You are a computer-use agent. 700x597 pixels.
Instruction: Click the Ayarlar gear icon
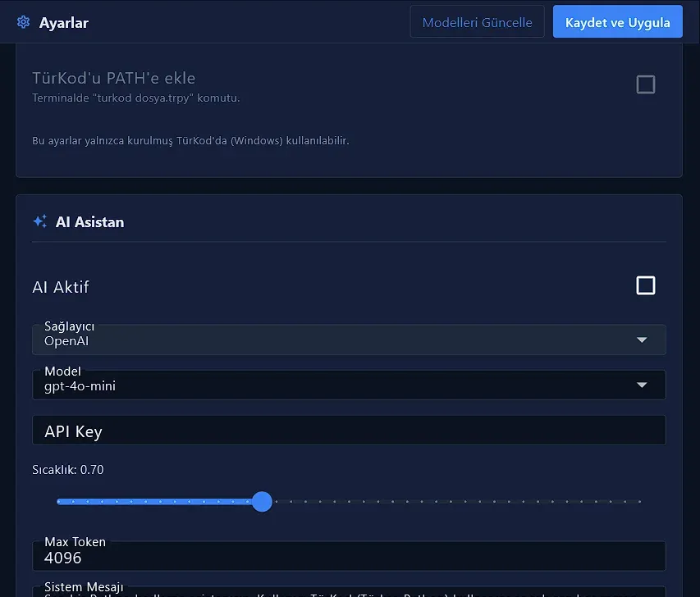tap(23, 22)
